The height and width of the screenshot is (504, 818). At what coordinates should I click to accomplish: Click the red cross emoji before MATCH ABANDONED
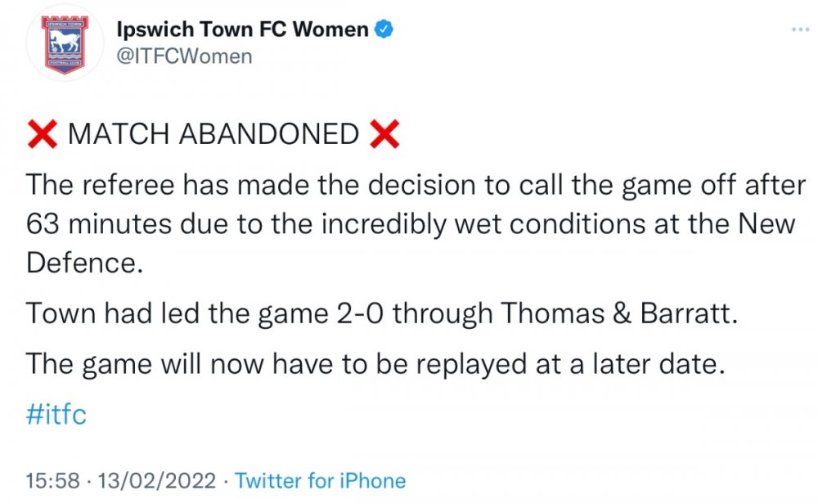pos(42,134)
